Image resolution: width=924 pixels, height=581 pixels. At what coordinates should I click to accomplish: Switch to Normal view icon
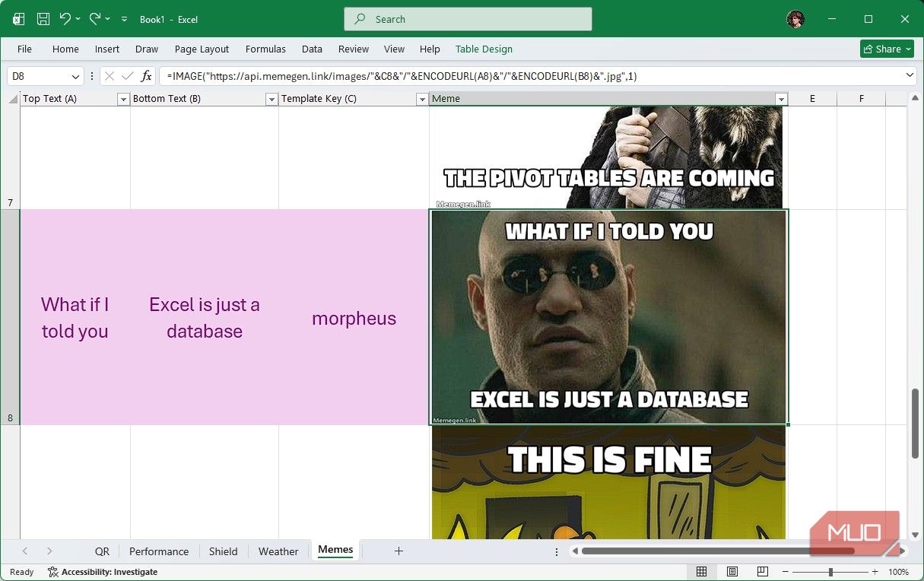(x=702, y=572)
